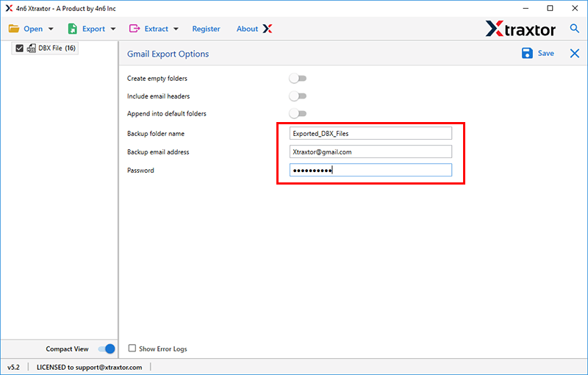Screen dimensions: 588x375
Task: Toggle Create empty folders switch
Action: pyautogui.click(x=298, y=79)
